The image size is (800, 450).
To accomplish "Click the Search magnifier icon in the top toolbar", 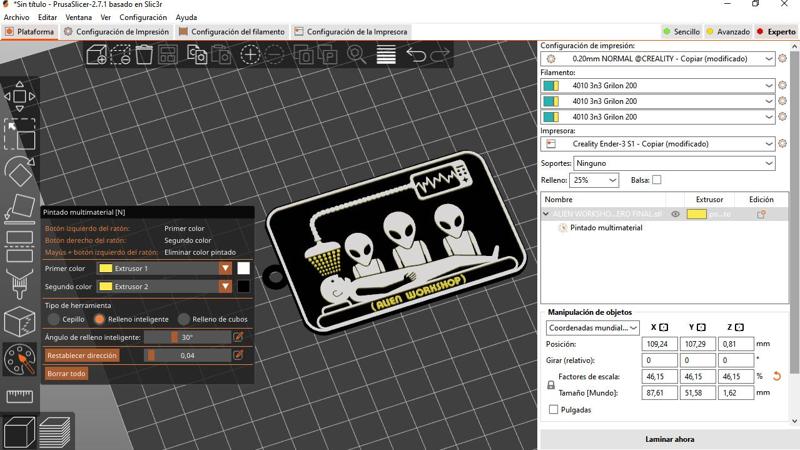I will pyautogui.click(x=356, y=55).
